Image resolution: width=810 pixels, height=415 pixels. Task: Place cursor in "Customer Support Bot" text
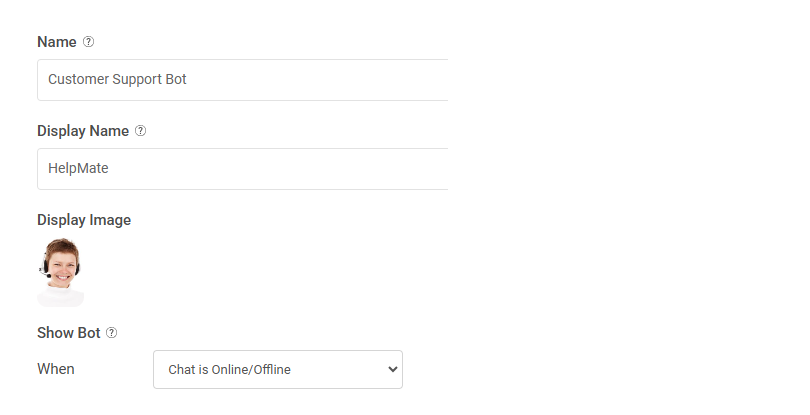coord(117,80)
